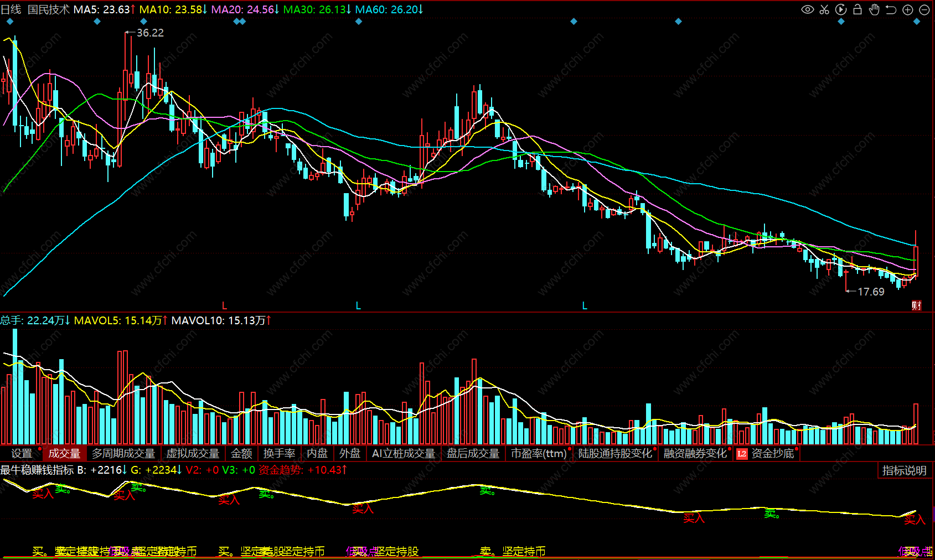
Task: Click the red L marker on chart bottom
Action: pyautogui.click(x=224, y=306)
